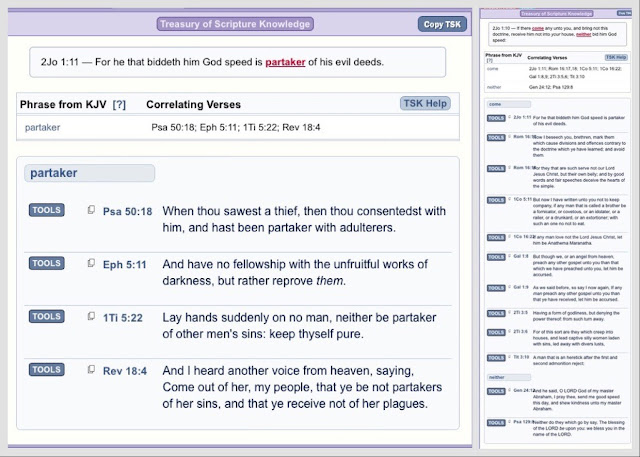Click 'Psa 50:18; Eph 5:11; 1Ti 5:22; Rev 18:4' cell

pos(236,127)
